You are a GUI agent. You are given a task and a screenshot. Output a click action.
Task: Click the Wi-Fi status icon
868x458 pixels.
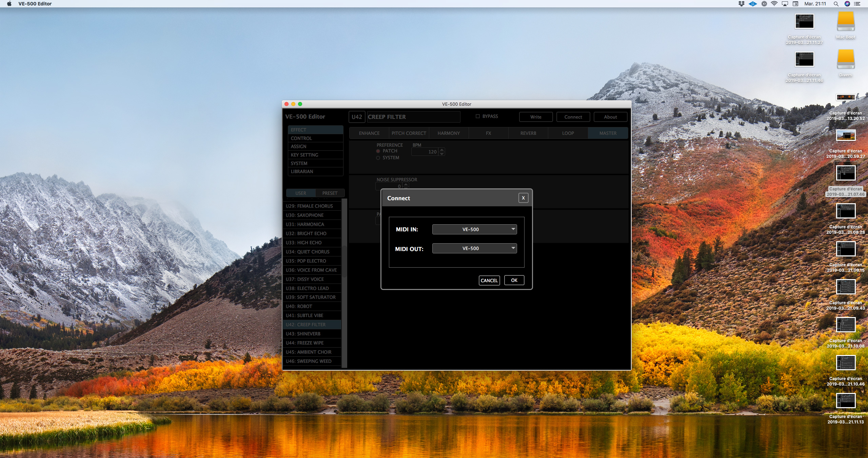774,4
